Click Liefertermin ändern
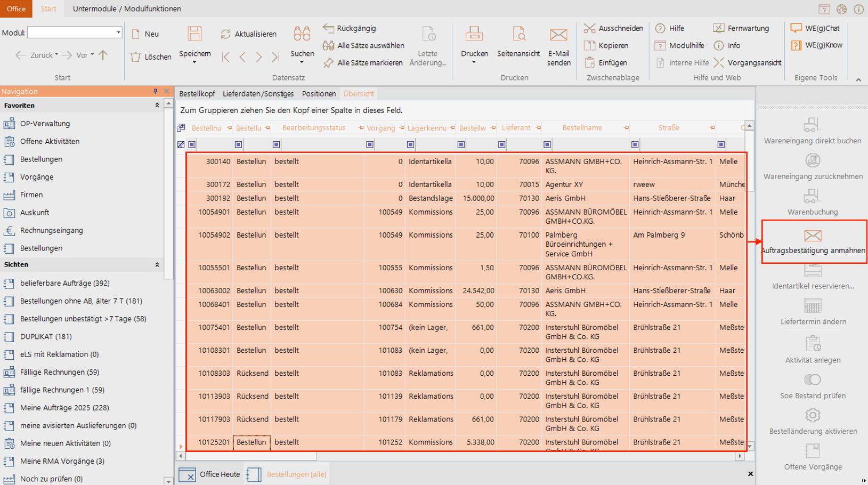Screen dimensions: 868x485 tap(813, 312)
